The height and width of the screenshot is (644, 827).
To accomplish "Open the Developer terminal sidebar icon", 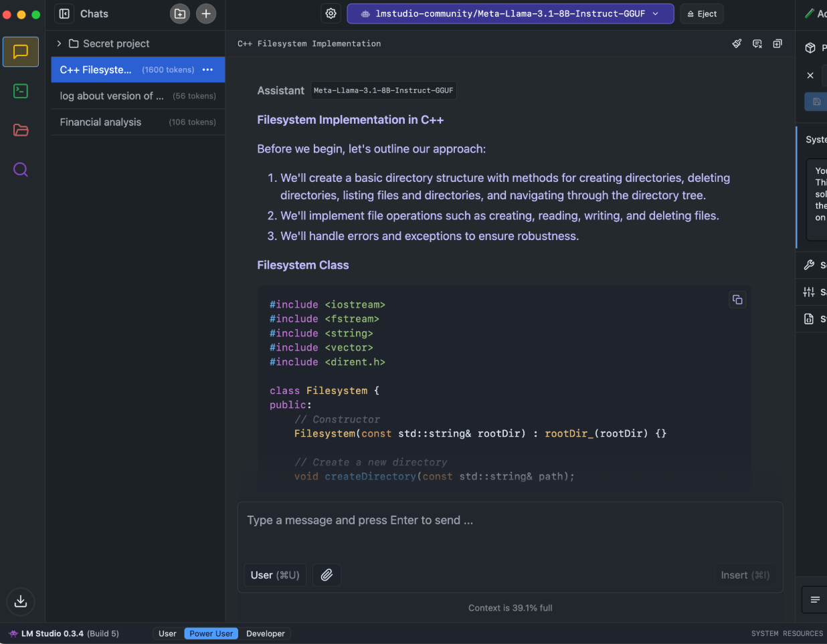I will tap(21, 91).
